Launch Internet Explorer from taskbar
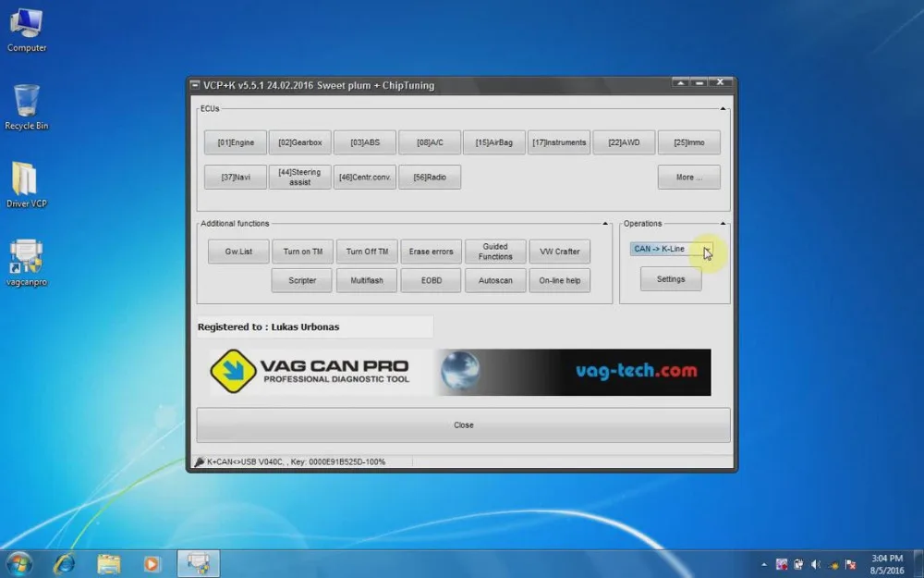 pyautogui.click(x=64, y=564)
